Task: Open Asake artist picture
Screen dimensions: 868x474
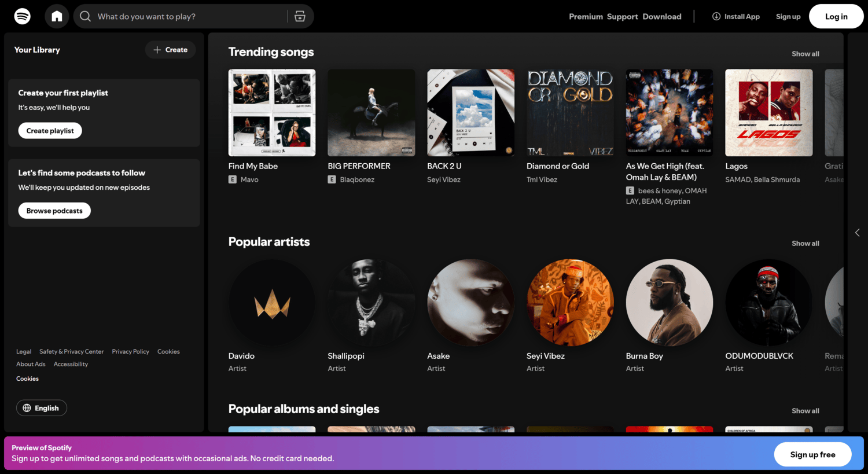Action: (x=471, y=303)
